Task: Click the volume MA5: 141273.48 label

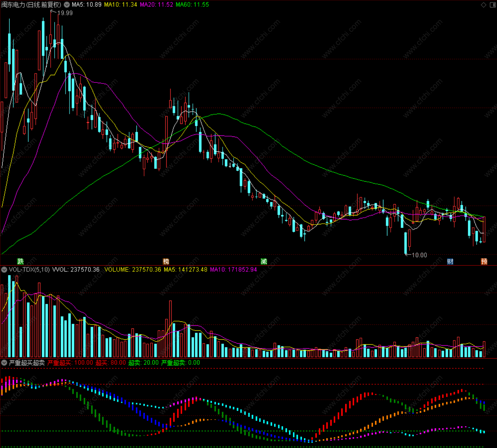Action: [x=186, y=270]
